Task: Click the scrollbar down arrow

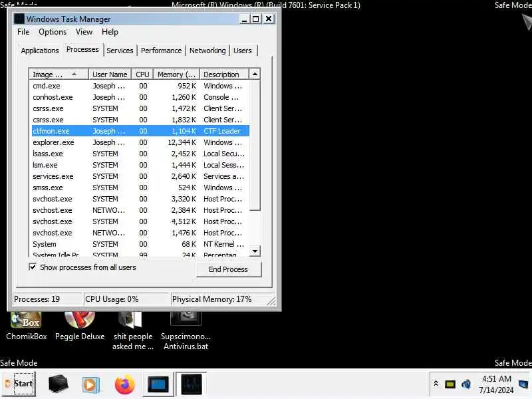Action: 255,251
